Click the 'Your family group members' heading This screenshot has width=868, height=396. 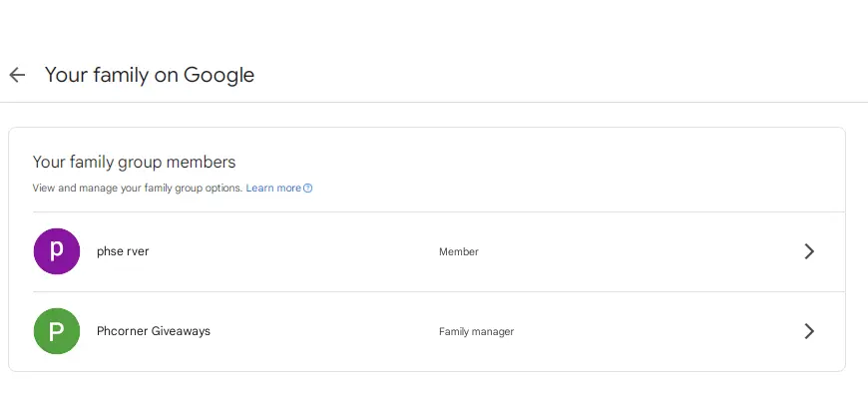134,162
